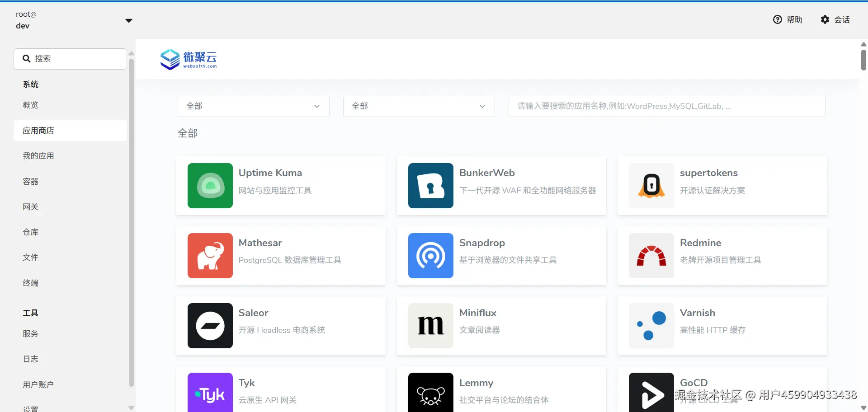Image resolution: width=868 pixels, height=412 pixels.
Task: Open the Saleor title link
Action: (x=254, y=313)
